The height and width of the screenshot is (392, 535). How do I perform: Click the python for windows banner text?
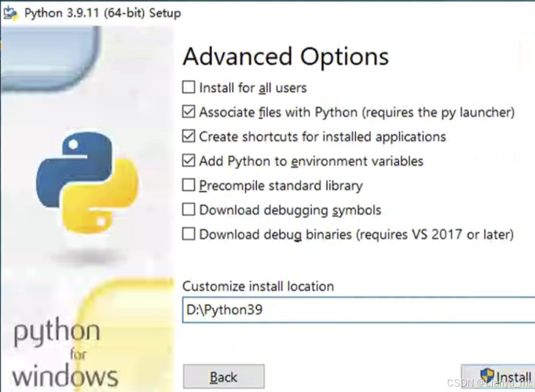coord(65,353)
